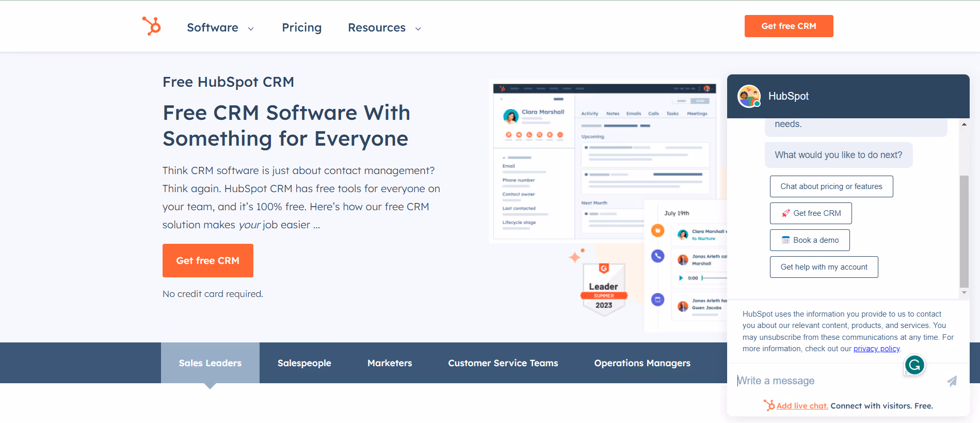This screenshot has width=980, height=423.
Task: Click the 'Free HubSpot CRM' heading
Action: pyautogui.click(x=228, y=82)
